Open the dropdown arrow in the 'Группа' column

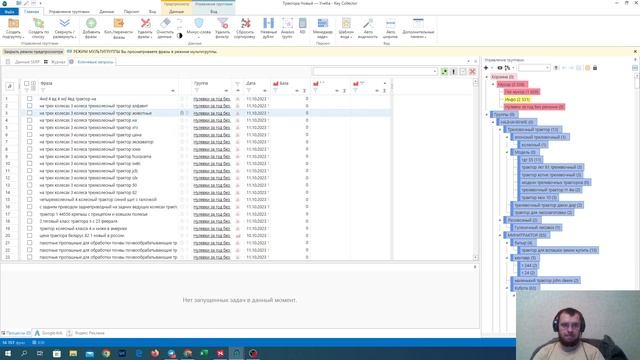[x=226, y=91]
